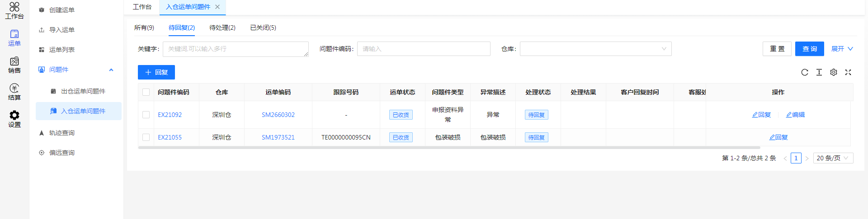
Task: Click the refresh icon above the table
Action: coord(804,72)
